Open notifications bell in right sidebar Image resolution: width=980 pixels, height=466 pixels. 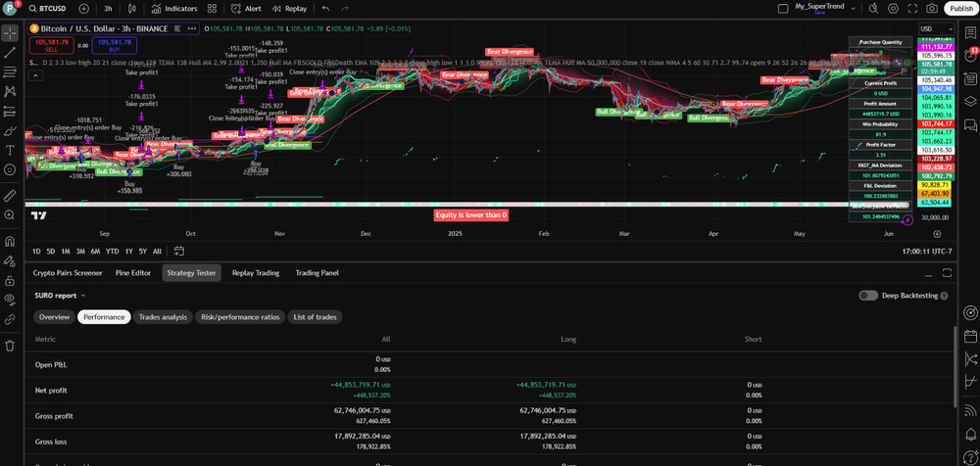click(970, 434)
